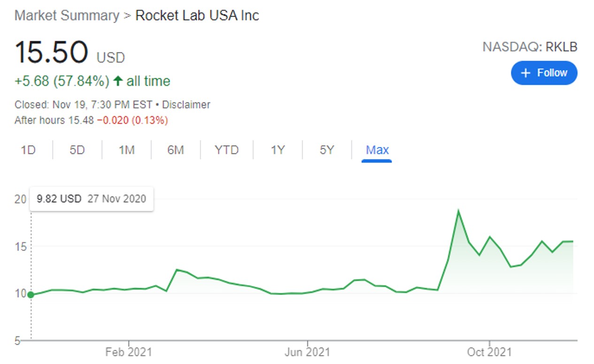Click the green chart data point dot
This screenshot has height=364, width=594.
[31, 295]
